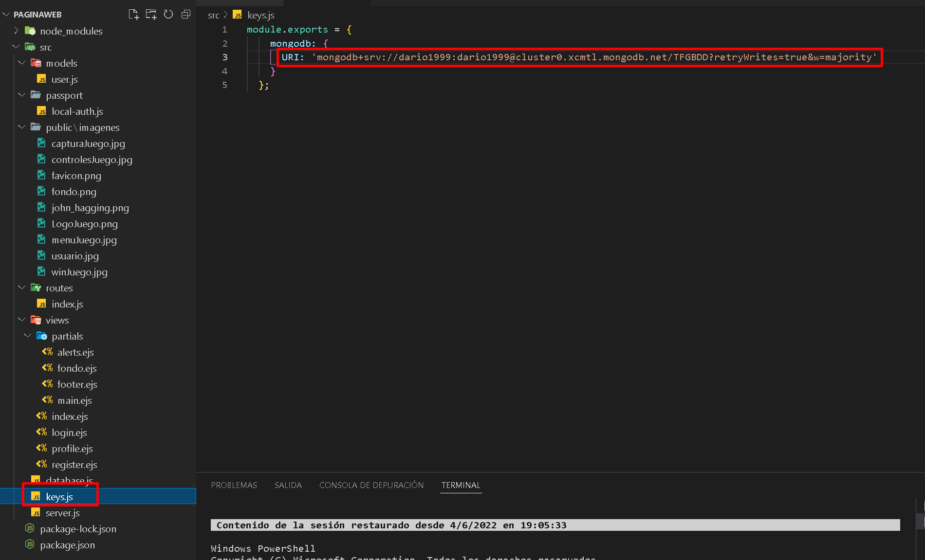Viewport: 925px width, 560px height.
Task: Expand the node_modules folder
Action: 16,31
